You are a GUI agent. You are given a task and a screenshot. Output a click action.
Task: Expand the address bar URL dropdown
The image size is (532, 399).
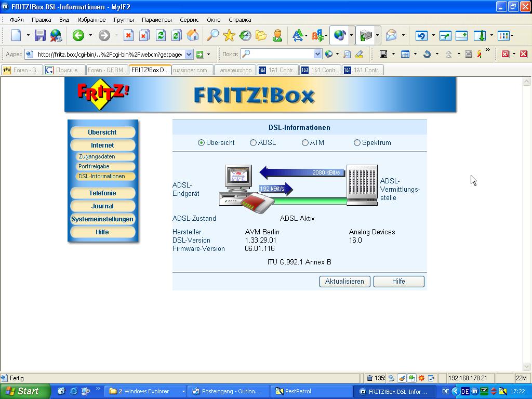(189, 54)
